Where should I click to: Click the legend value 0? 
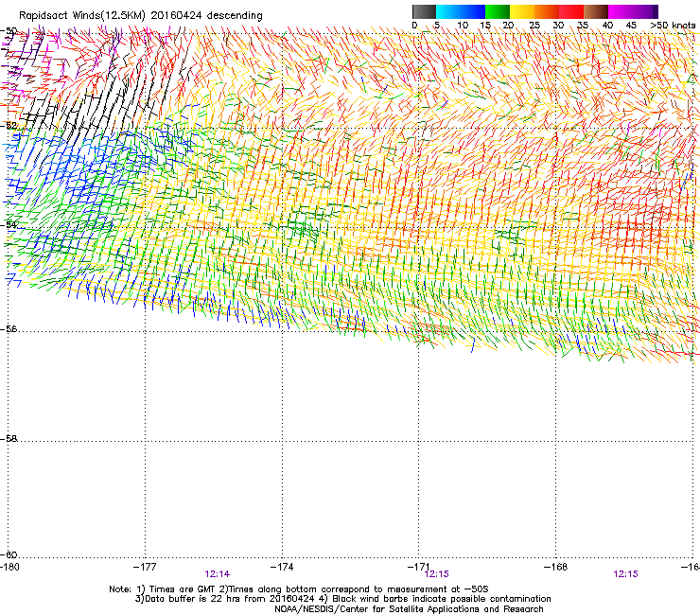414,26
